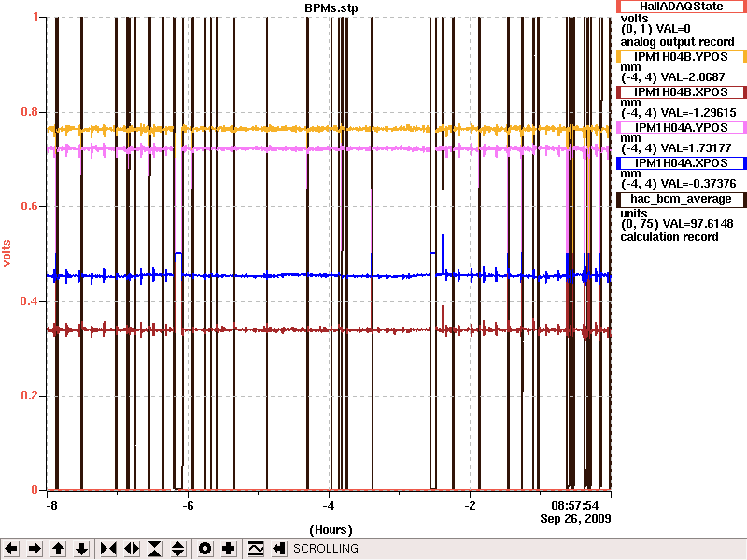Click the 'VAL=-1.29615' value text

point(698,113)
